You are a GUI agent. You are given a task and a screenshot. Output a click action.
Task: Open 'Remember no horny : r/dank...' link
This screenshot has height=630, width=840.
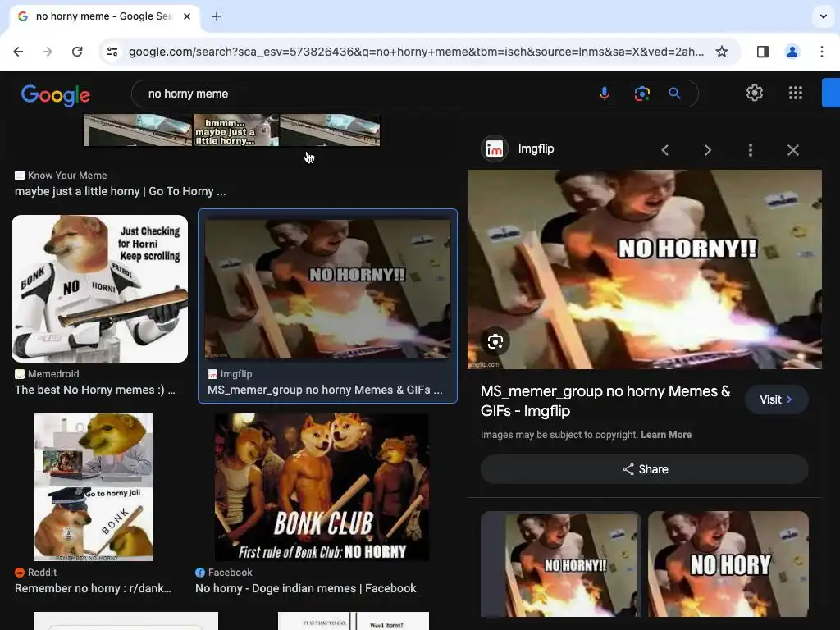pyautogui.click(x=94, y=588)
